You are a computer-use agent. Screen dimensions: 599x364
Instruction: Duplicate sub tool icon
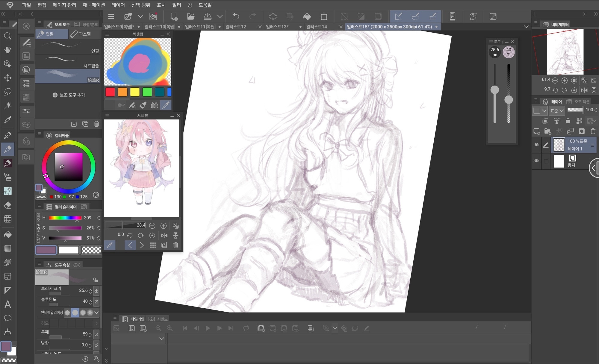click(x=85, y=124)
